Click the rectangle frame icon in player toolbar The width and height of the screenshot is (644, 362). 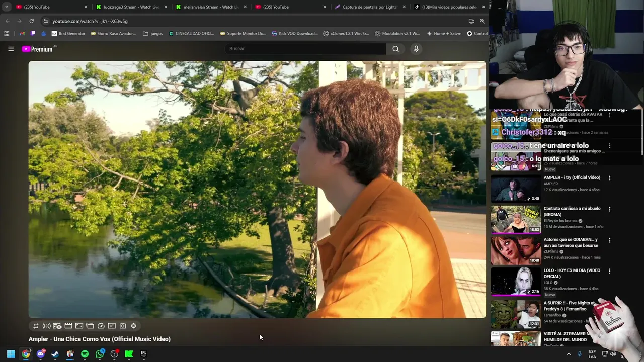[x=79, y=326]
